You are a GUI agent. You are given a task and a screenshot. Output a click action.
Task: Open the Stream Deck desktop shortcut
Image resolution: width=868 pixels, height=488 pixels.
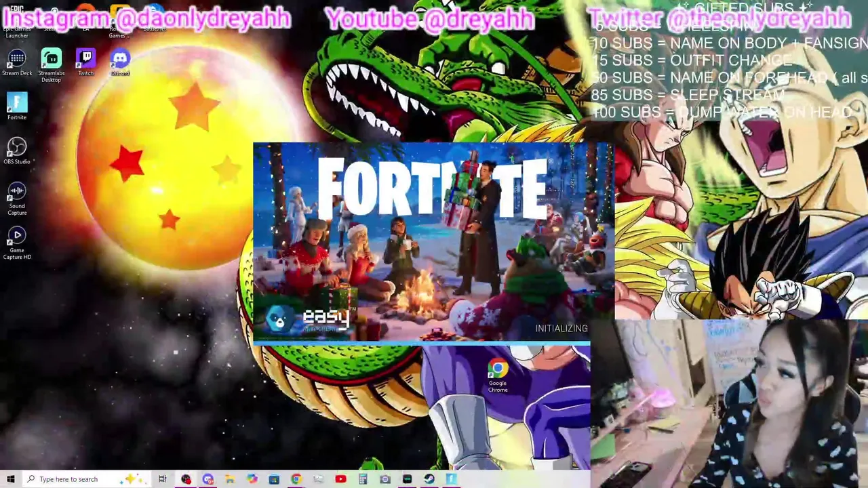coord(17,63)
